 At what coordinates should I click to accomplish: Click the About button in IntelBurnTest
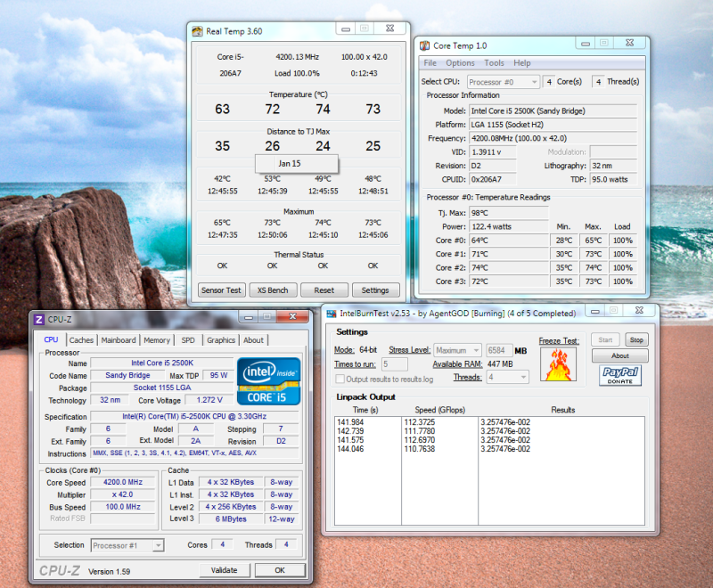point(619,355)
